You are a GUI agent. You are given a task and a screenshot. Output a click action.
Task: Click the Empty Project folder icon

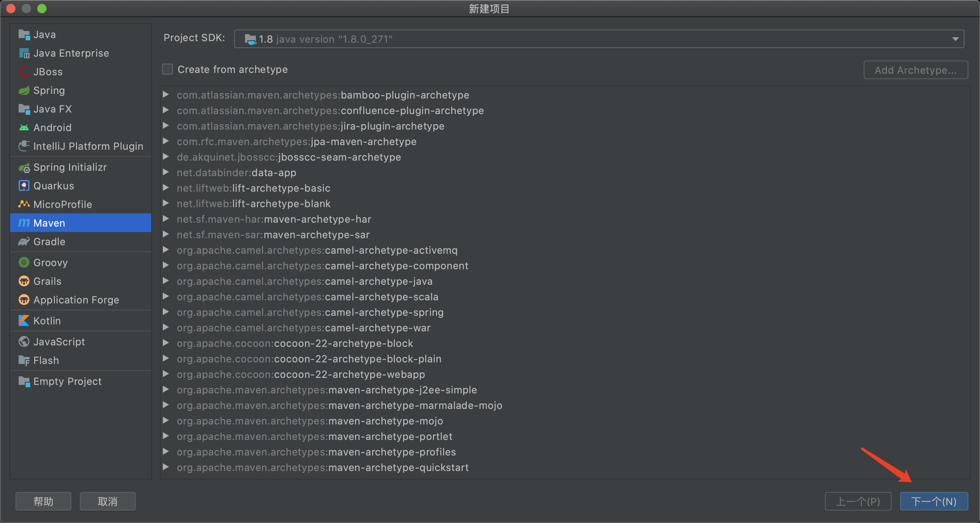click(x=24, y=381)
